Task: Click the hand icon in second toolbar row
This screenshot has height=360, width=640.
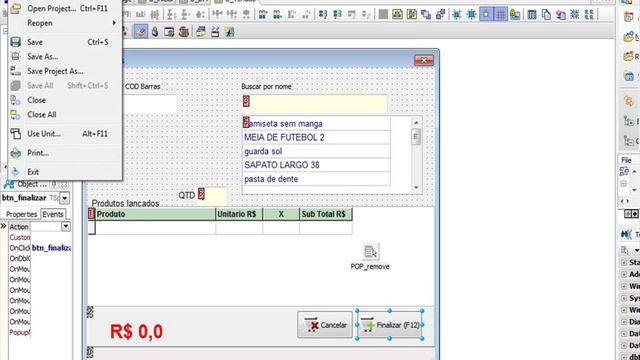Action: point(155,31)
